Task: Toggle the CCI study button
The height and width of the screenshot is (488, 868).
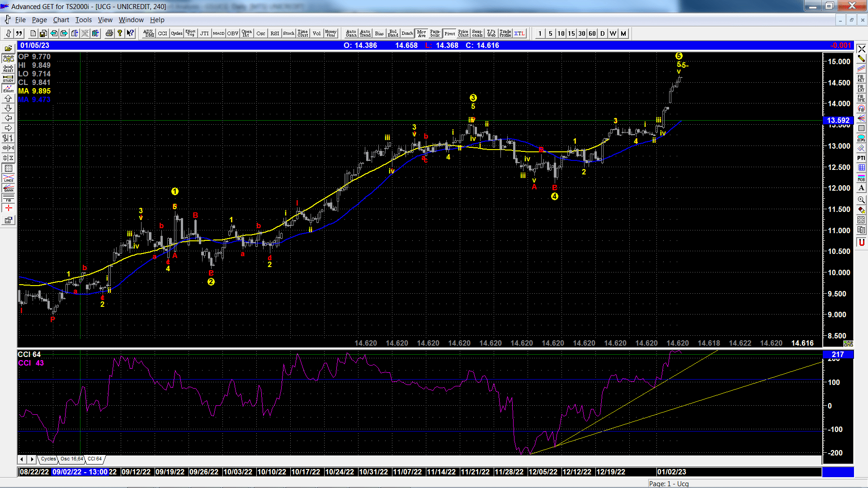Action: 162,33
